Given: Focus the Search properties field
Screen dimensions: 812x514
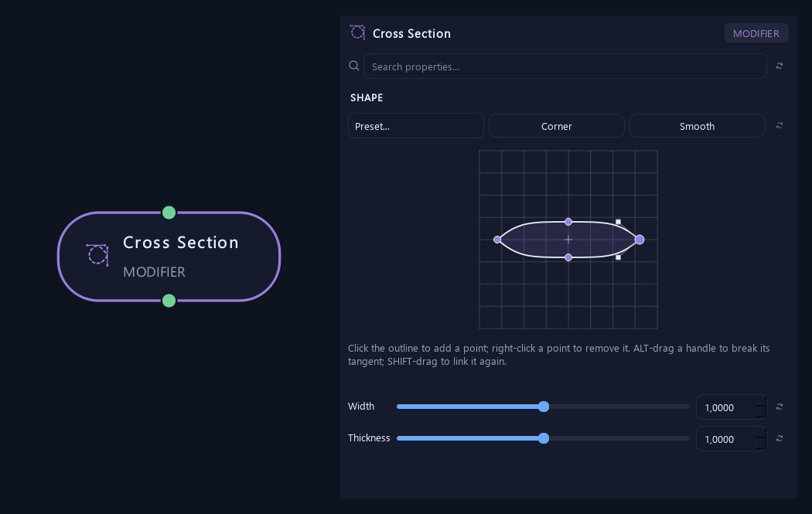Looking at the screenshot, I should pos(565,66).
